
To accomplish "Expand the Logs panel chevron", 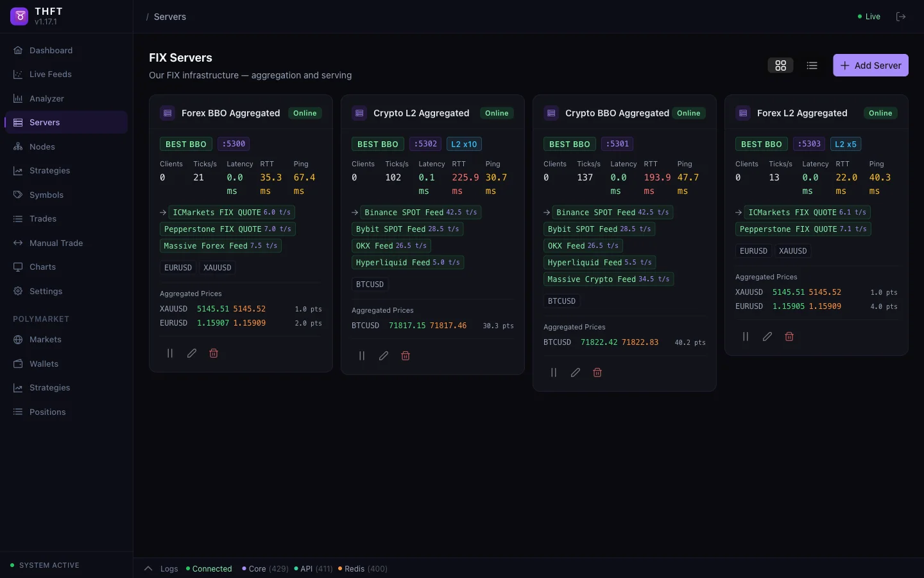I will [148, 568].
